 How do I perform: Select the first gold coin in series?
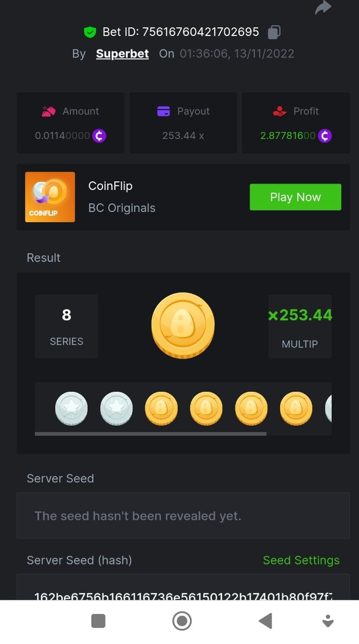(162, 408)
